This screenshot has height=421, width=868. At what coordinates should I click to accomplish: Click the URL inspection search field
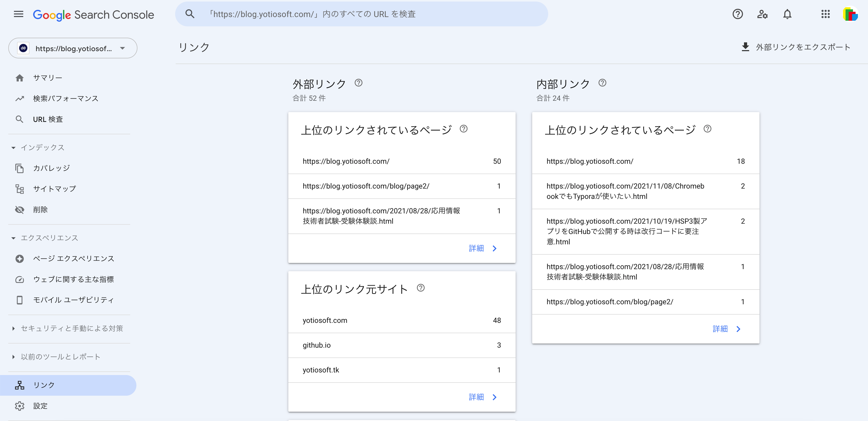[x=361, y=14]
